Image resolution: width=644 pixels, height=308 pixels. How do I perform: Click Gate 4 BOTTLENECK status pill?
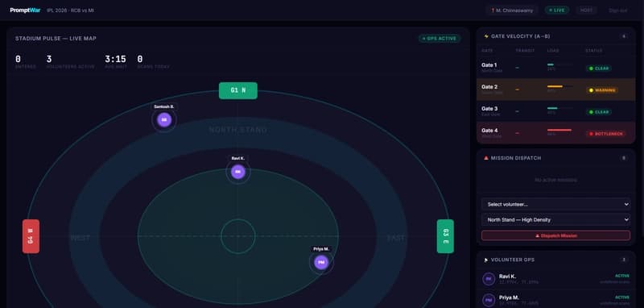tap(606, 134)
